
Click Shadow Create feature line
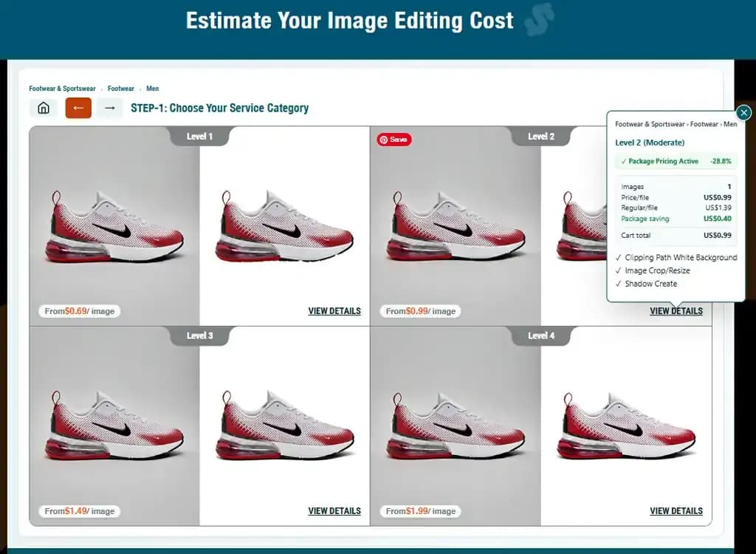click(646, 284)
